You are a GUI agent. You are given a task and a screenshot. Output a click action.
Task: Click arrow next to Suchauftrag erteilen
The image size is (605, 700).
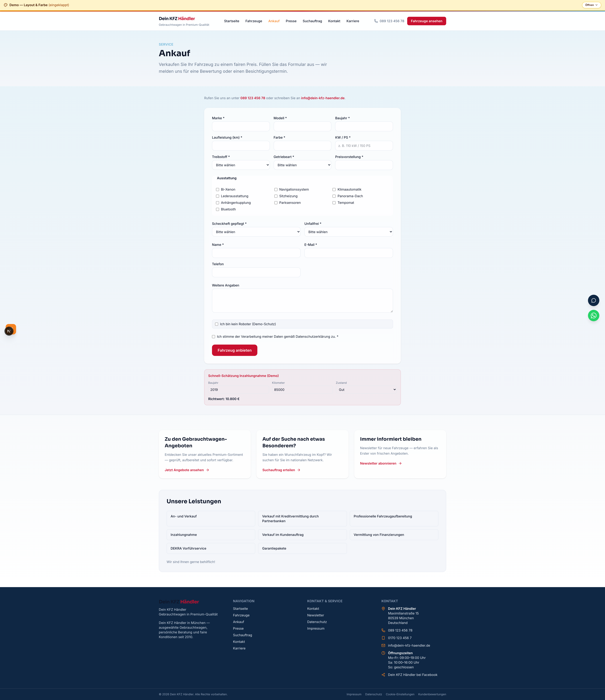point(299,470)
